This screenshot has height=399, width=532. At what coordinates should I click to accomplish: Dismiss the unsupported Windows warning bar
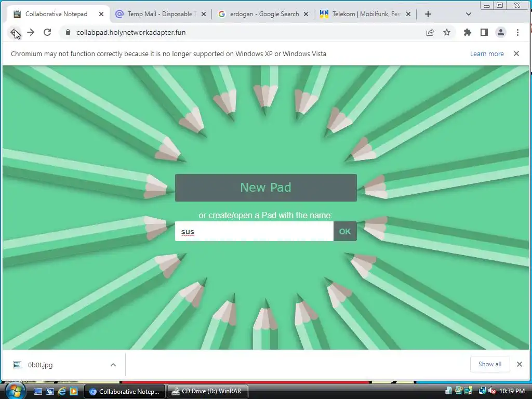pos(516,54)
